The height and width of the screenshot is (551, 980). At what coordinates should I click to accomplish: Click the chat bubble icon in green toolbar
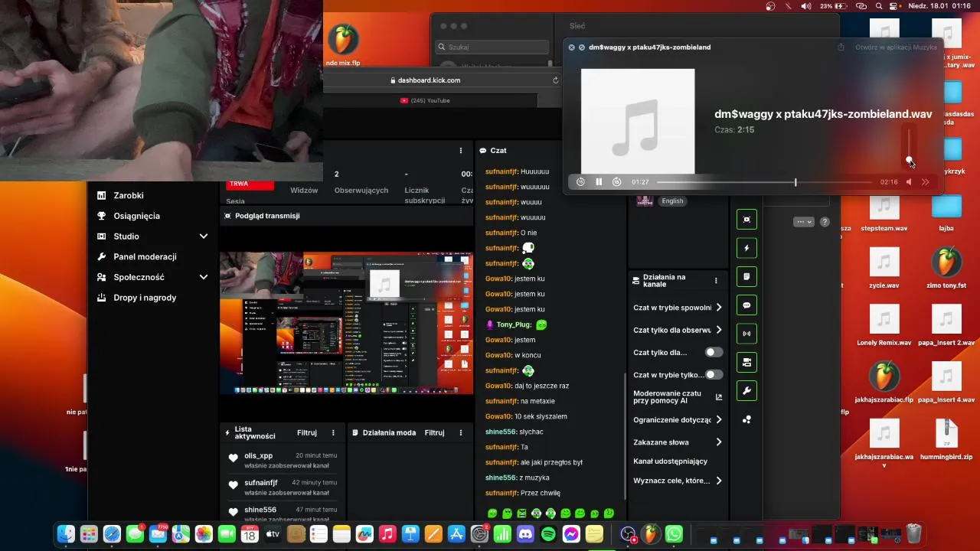click(x=746, y=305)
